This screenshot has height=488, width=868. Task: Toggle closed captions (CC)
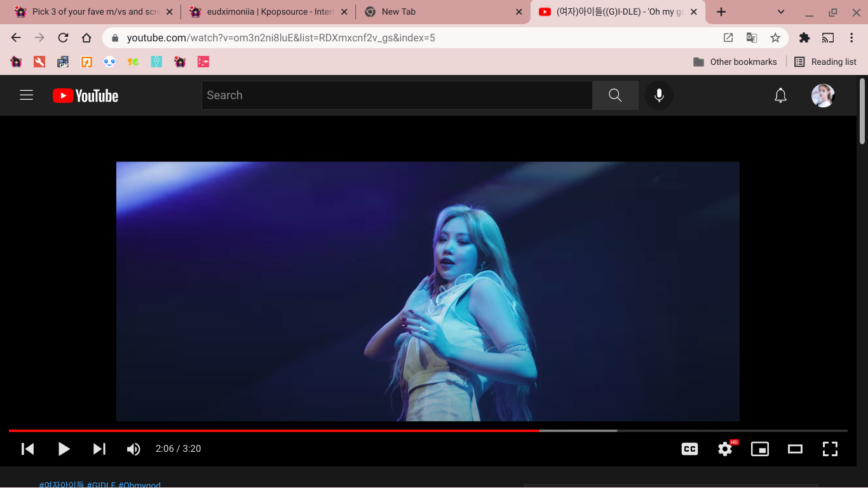tap(689, 449)
